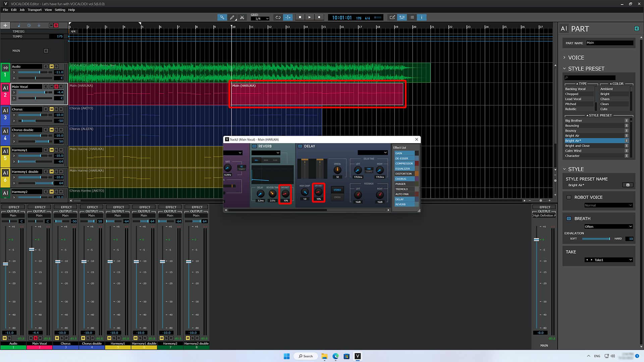Select the Bright and Close style preset
The image size is (644, 362).
578,145
